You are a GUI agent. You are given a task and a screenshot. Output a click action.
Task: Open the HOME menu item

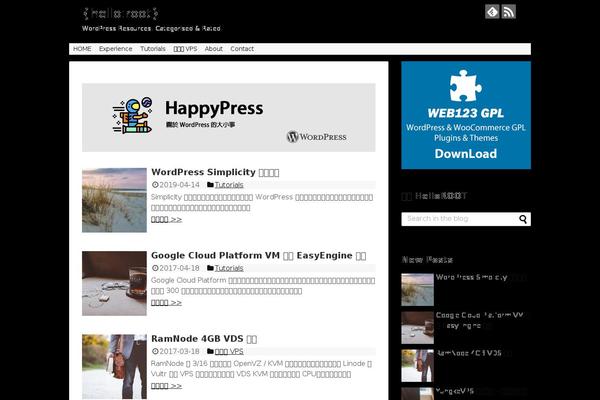pyautogui.click(x=82, y=49)
